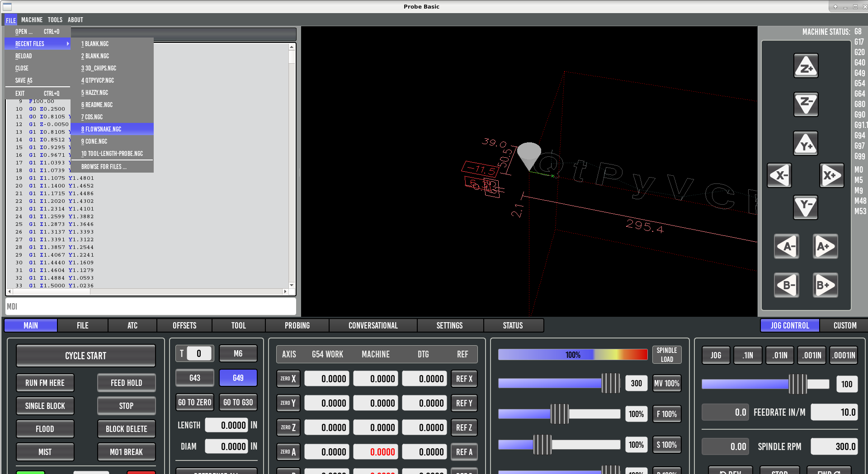868x474 pixels.
Task: Switch to the OFFSETS tab
Action: tap(184, 325)
